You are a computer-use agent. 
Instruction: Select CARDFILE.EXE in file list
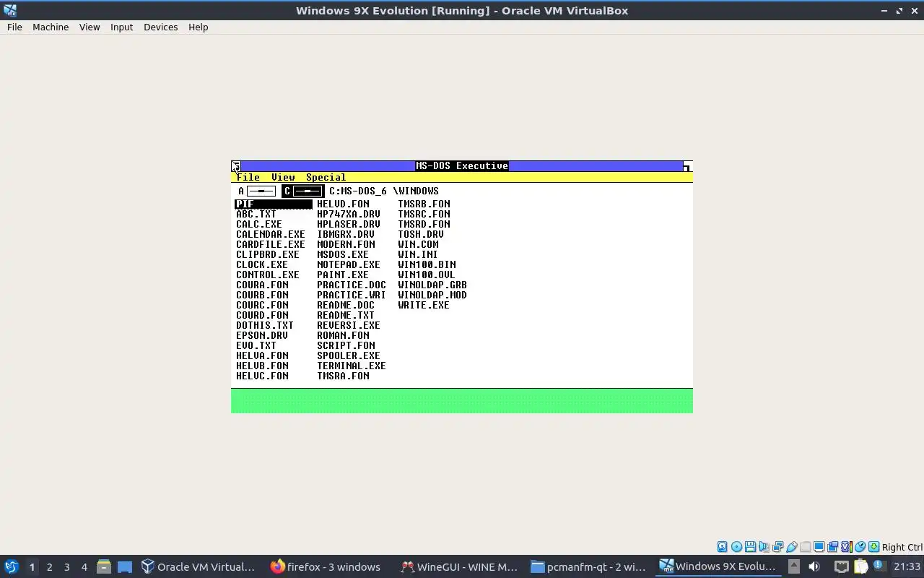click(x=271, y=244)
